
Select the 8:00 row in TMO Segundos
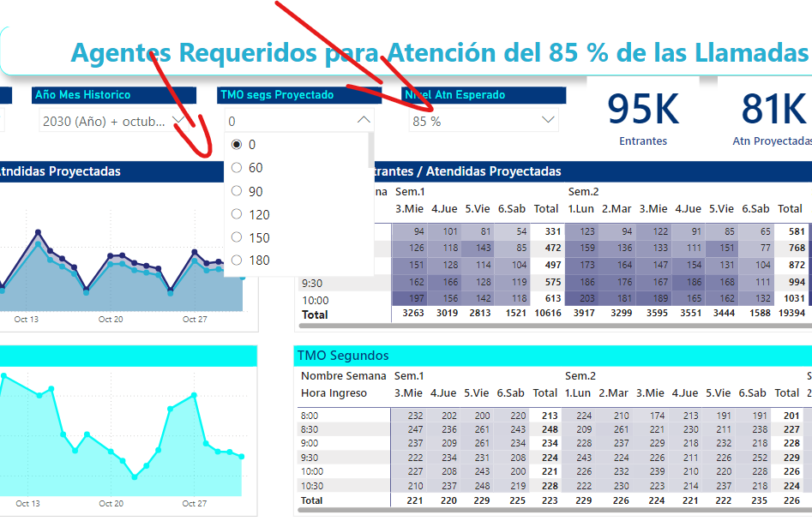coord(310,416)
